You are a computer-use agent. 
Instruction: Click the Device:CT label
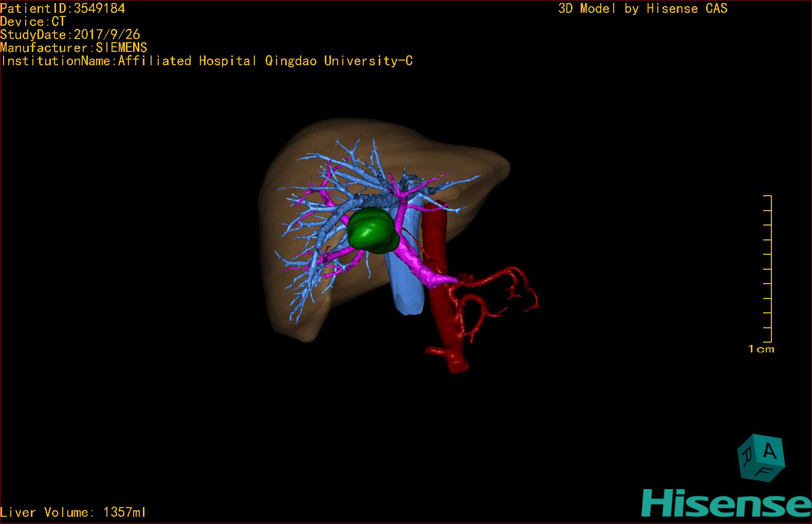point(33,22)
